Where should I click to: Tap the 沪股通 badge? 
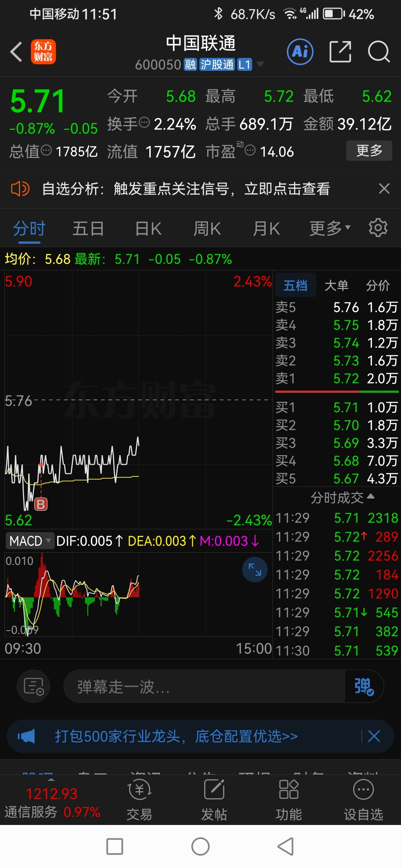click(x=217, y=65)
